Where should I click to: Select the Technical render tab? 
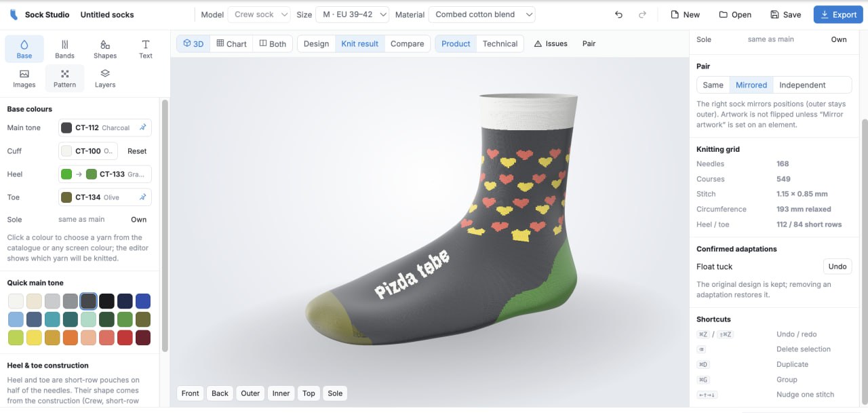pos(500,43)
